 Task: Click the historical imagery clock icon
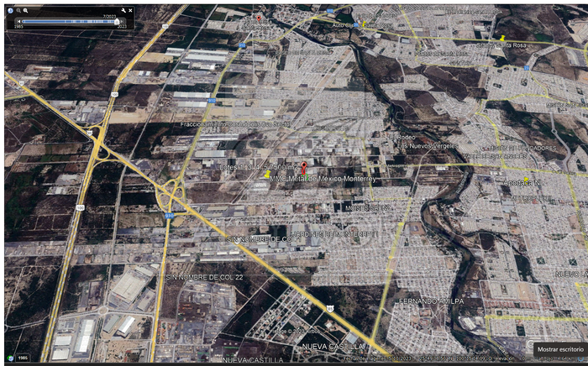11,10
